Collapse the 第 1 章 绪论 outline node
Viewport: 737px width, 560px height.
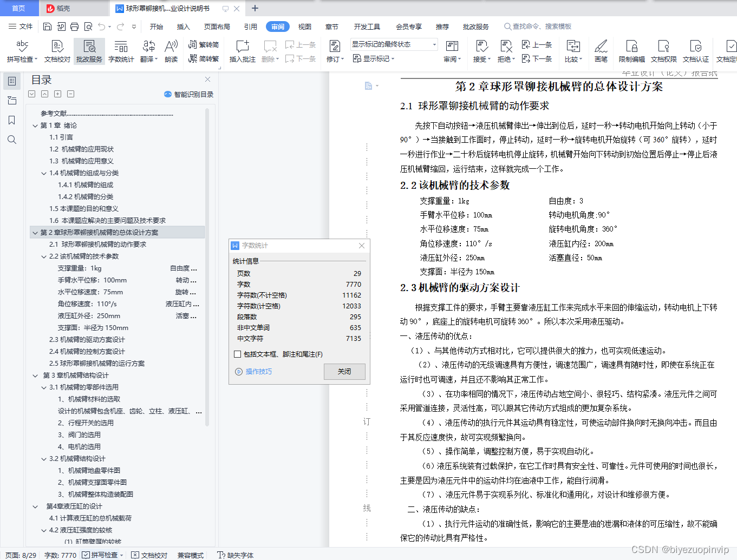[x=35, y=126]
